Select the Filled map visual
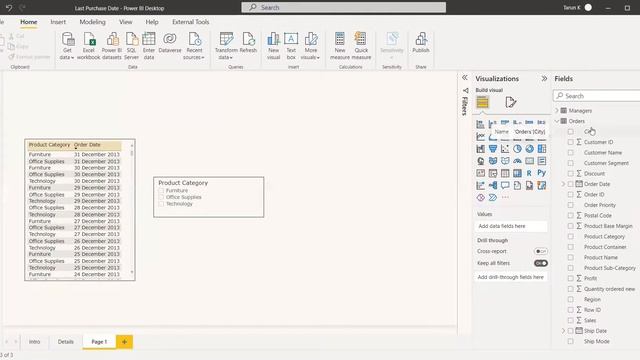Screen dimensions: 640x360 (x=493, y=161)
